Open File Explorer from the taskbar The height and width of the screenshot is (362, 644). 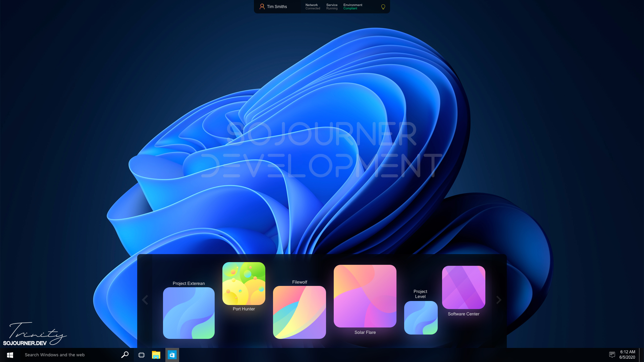click(156, 355)
